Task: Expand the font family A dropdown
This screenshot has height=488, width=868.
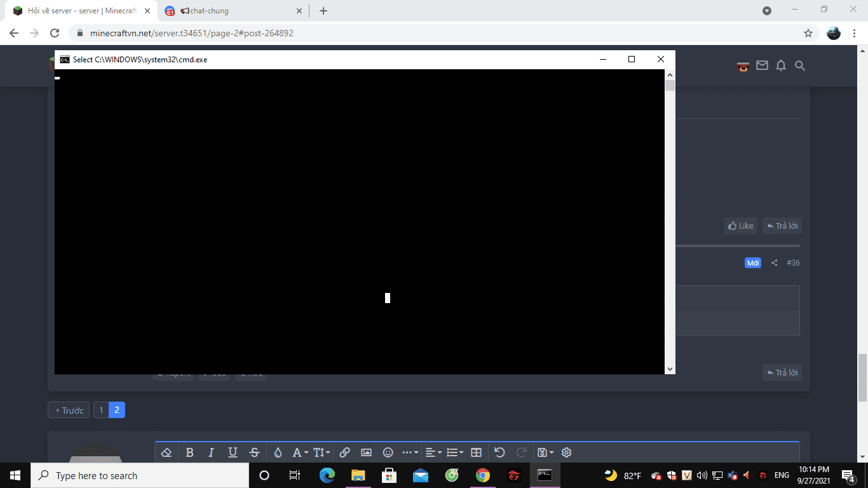Action: click(300, 452)
